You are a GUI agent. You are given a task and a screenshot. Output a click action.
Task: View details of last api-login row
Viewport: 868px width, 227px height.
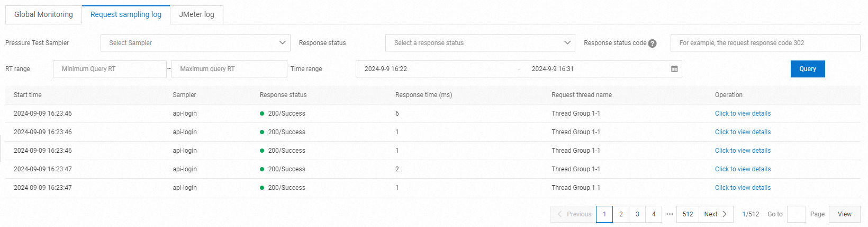point(743,188)
